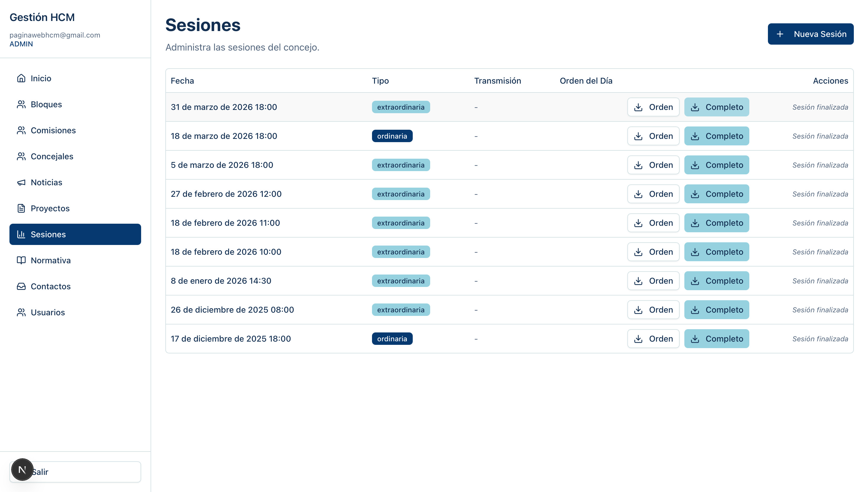Click download icon in Completo for 8 de enero
Viewport: 868px width, 492px height.
click(695, 281)
